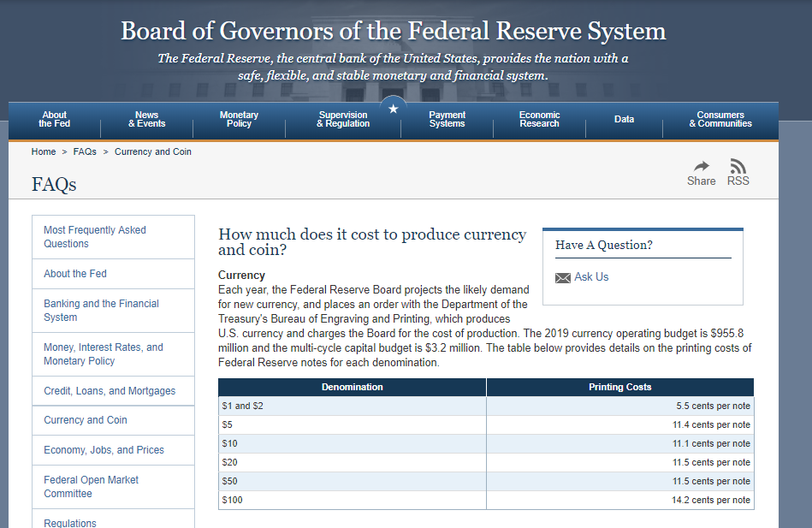Select Currency and Coin in sidebar
The image size is (812, 528).
click(x=113, y=420)
